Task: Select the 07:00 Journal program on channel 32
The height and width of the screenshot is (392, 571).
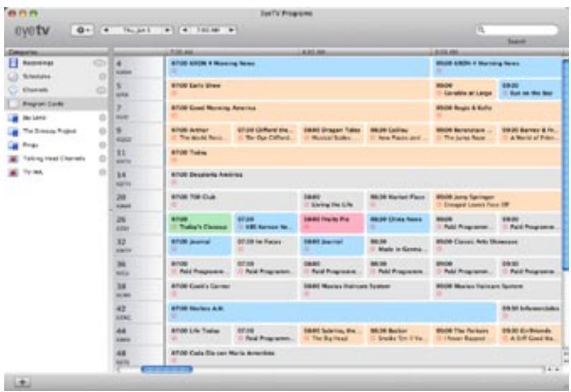Action: coord(200,245)
